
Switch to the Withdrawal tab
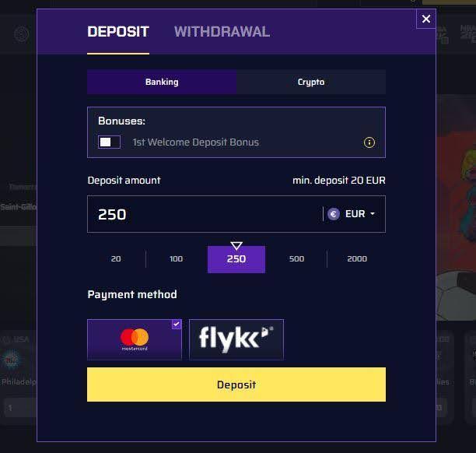pyautogui.click(x=222, y=32)
